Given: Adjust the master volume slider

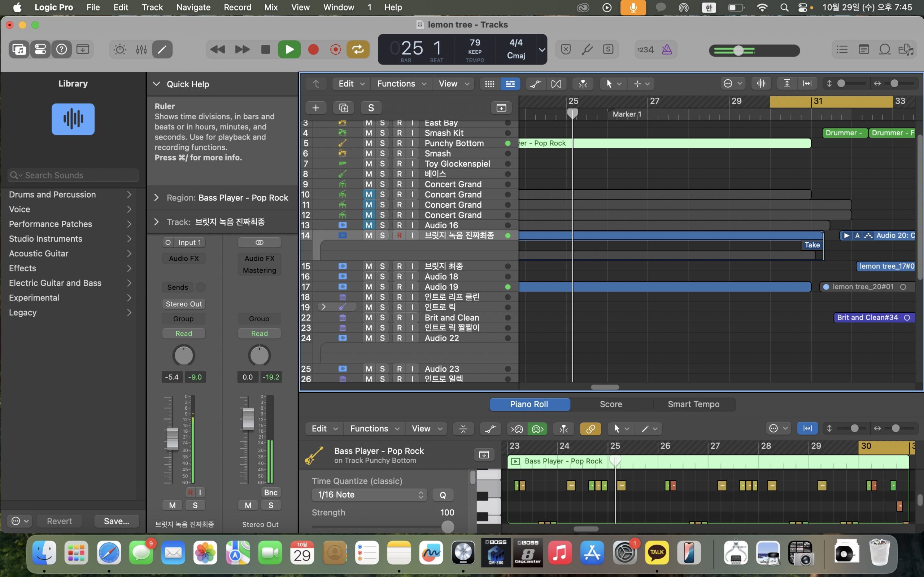Looking at the screenshot, I should [738, 50].
